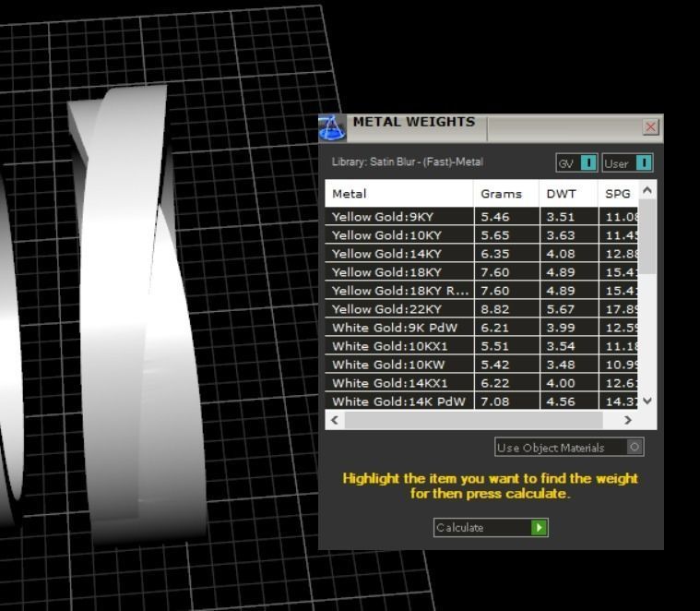Click the Grams column header
The width and height of the screenshot is (700, 611).
(506, 194)
